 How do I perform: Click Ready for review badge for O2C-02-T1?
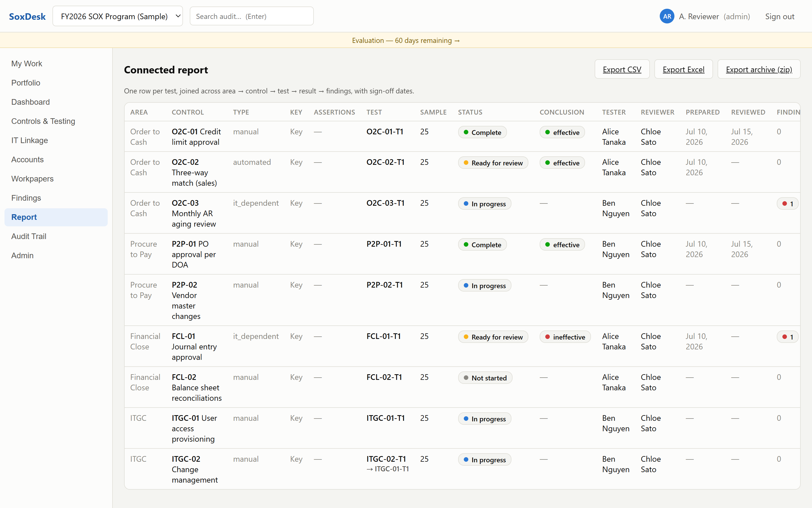pyautogui.click(x=493, y=163)
